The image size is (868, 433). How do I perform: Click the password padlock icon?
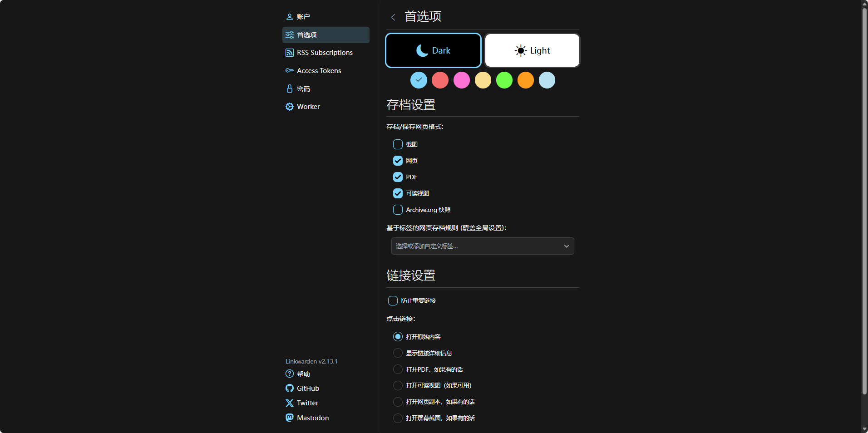coord(289,89)
